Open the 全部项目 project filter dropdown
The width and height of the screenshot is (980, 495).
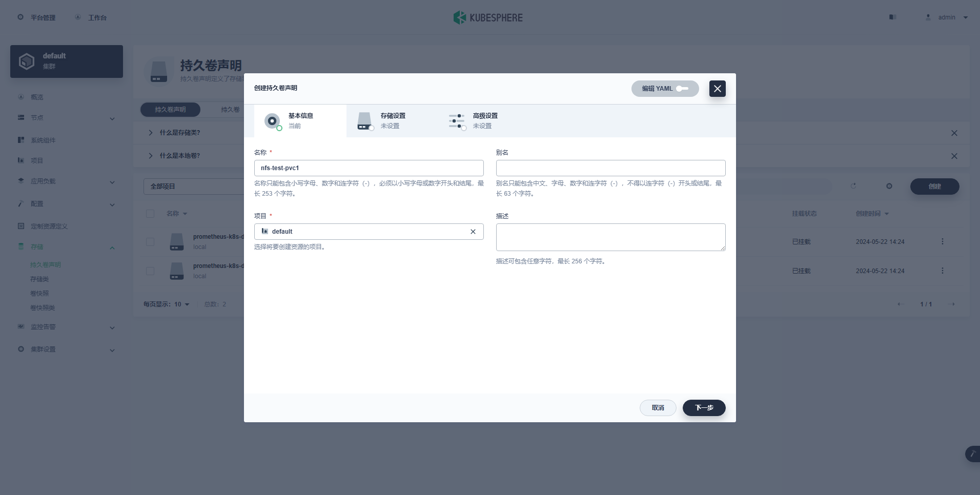(x=194, y=187)
